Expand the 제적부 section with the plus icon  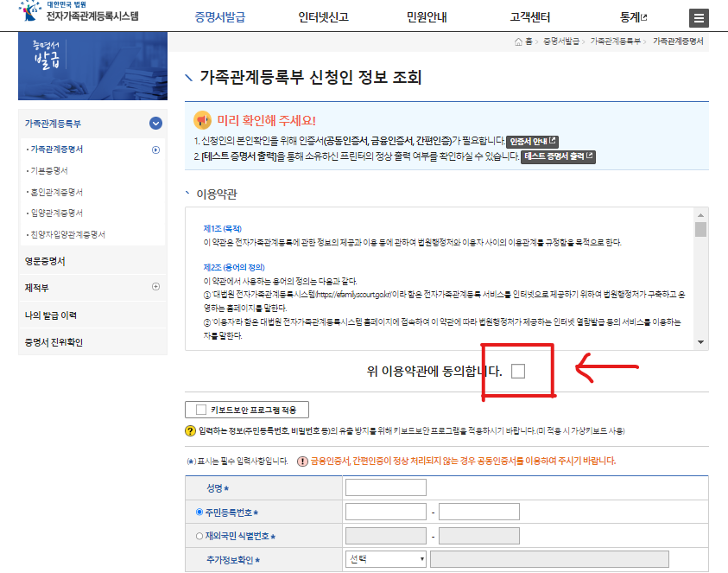point(157,288)
